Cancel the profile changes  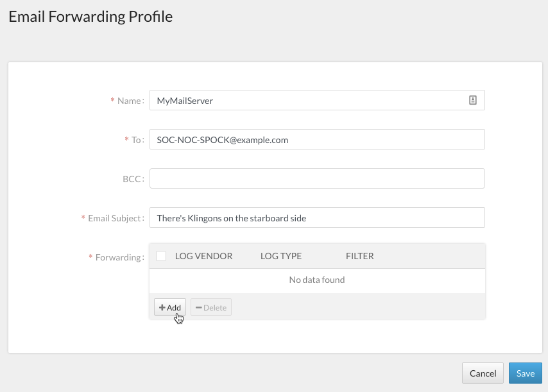483,373
